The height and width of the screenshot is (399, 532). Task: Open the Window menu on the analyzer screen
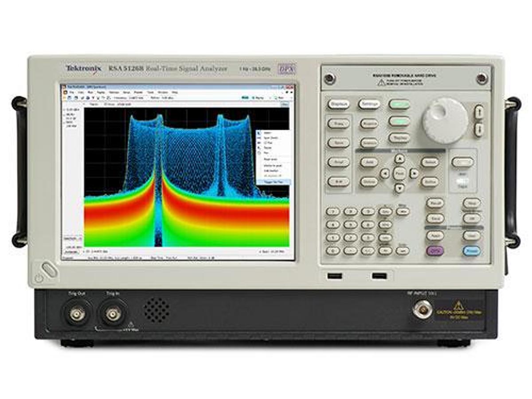[x=163, y=92]
